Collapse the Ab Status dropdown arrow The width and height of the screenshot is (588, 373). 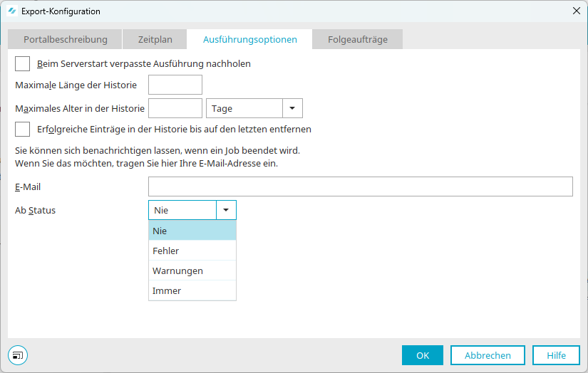226,210
